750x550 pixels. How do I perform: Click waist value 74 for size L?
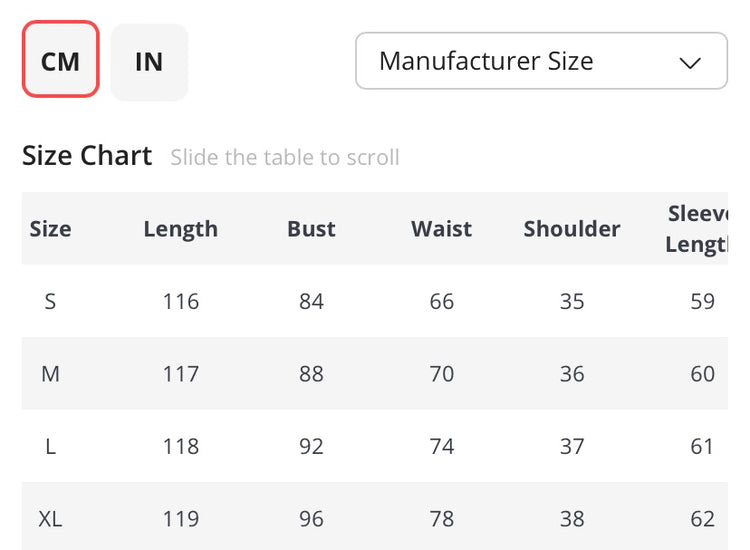pyautogui.click(x=441, y=446)
